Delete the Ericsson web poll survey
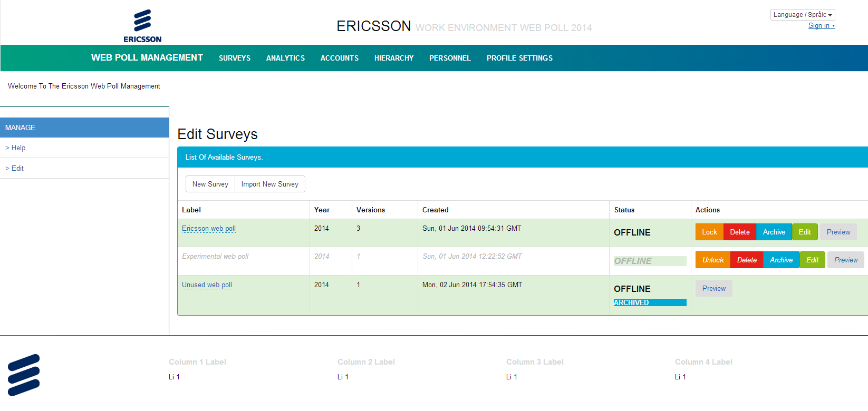Image resolution: width=868 pixels, height=411 pixels. 740,232
